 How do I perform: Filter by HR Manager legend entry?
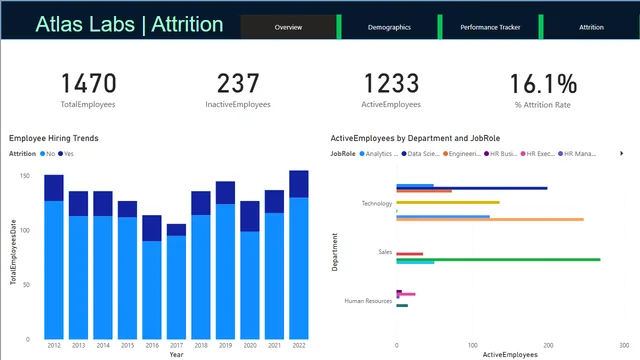[x=577, y=154]
